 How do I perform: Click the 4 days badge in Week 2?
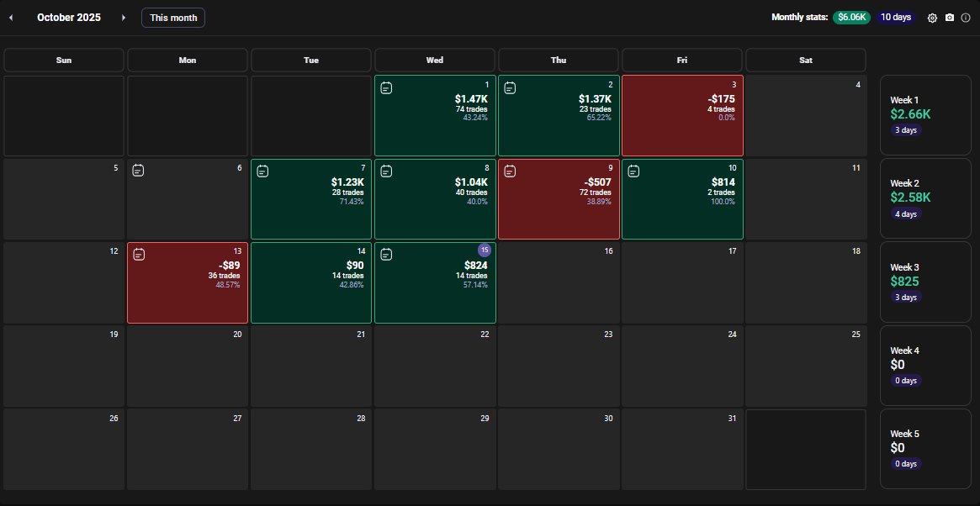tap(906, 214)
